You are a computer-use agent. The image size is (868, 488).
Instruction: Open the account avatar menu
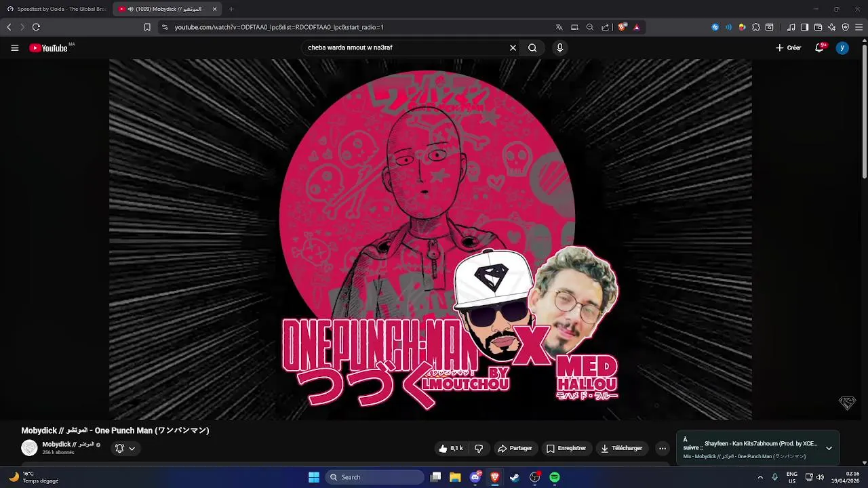pos(842,48)
